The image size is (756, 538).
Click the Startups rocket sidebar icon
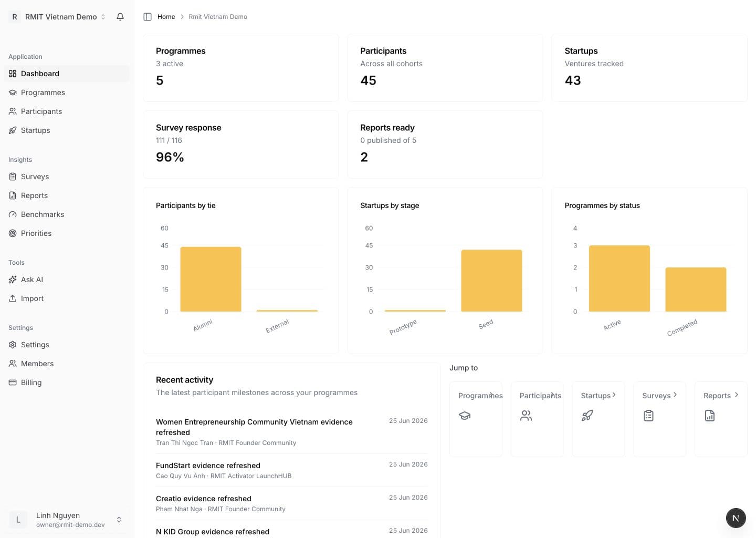[13, 130]
